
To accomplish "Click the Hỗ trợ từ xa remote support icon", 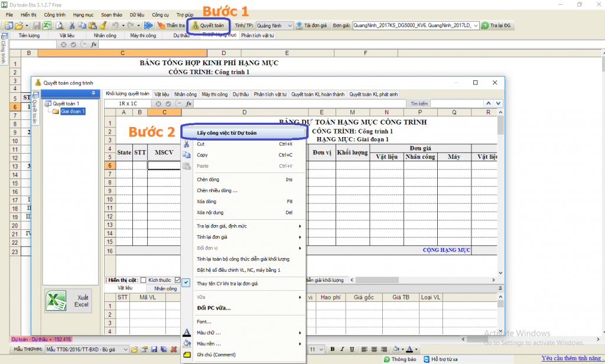I will click(427, 359).
